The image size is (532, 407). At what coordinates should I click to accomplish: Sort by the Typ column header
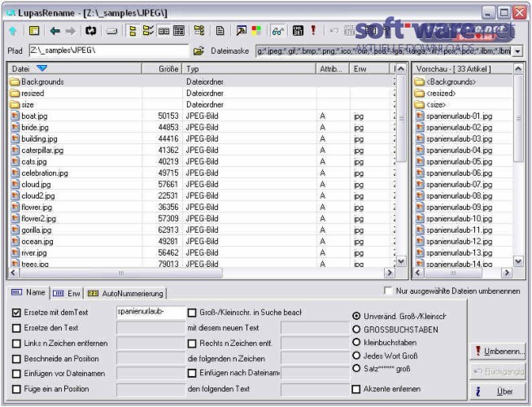(x=250, y=69)
